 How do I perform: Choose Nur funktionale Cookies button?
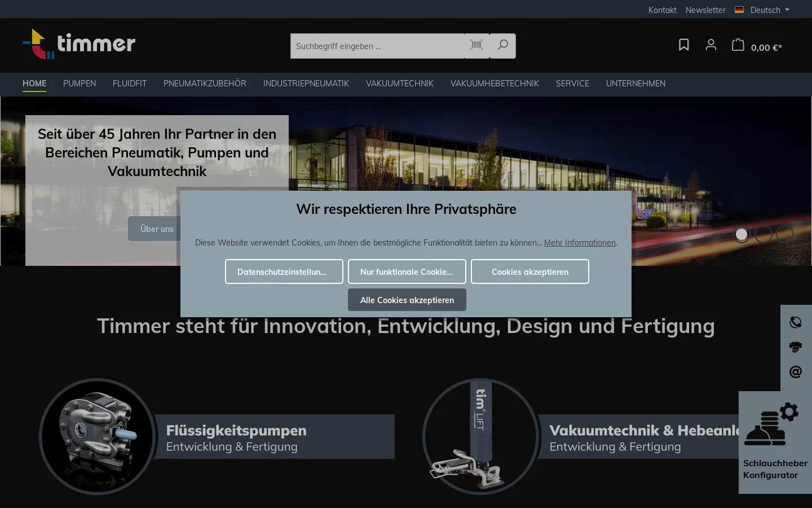pyautogui.click(x=407, y=271)
